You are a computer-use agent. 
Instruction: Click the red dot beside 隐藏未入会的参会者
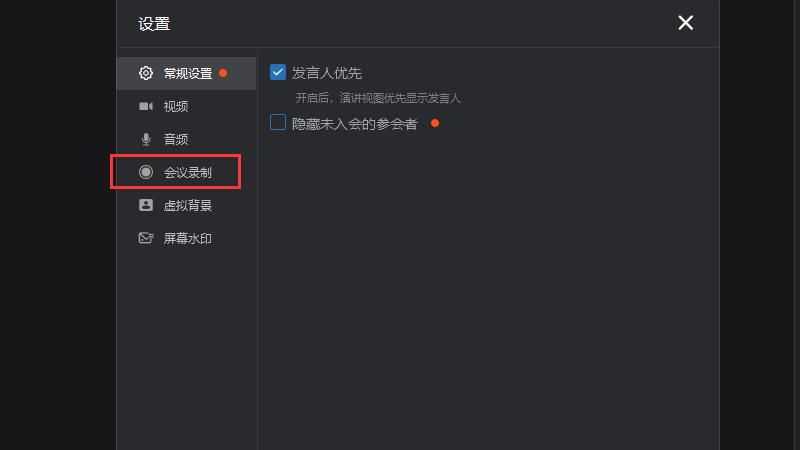(x=435, y=123)
